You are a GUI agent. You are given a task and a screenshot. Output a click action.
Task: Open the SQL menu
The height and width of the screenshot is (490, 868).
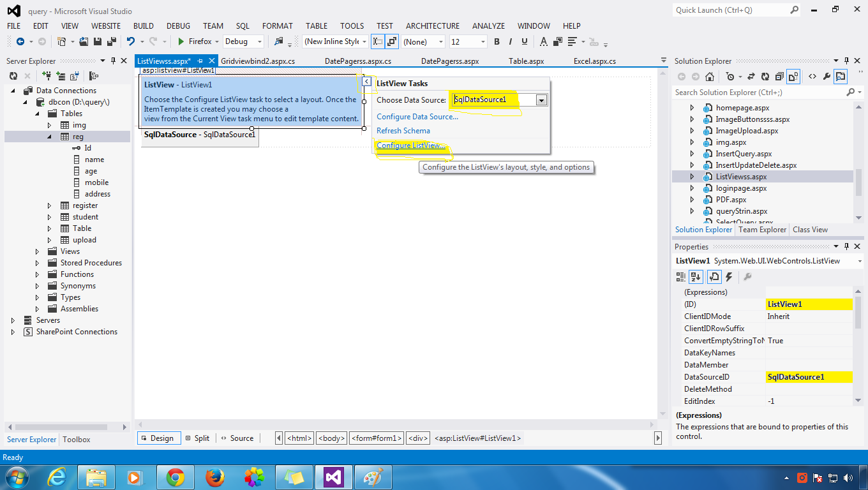tap(243, 26)
